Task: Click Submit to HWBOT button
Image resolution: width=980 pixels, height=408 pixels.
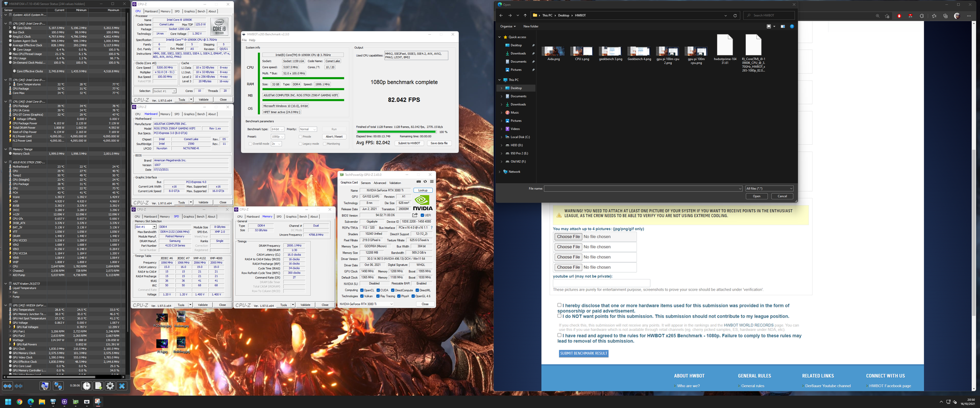Action: (409, 143)
